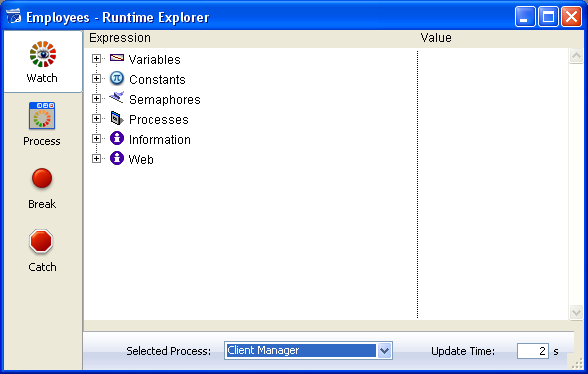Select the red Break circle icon
The height and width of the screenshot is (374, 588).
tap(42, 178)
